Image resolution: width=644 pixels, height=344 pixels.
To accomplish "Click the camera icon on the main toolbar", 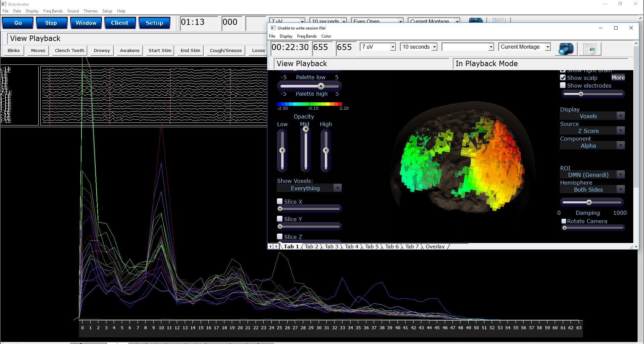I will click(476, 20).
